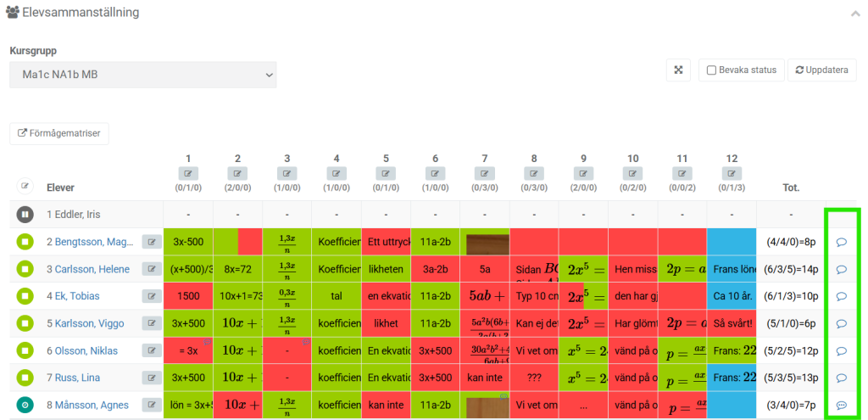Open comment bubble for Månsson, Agnes
The image size is (868, 420).
tap(842, 406)
